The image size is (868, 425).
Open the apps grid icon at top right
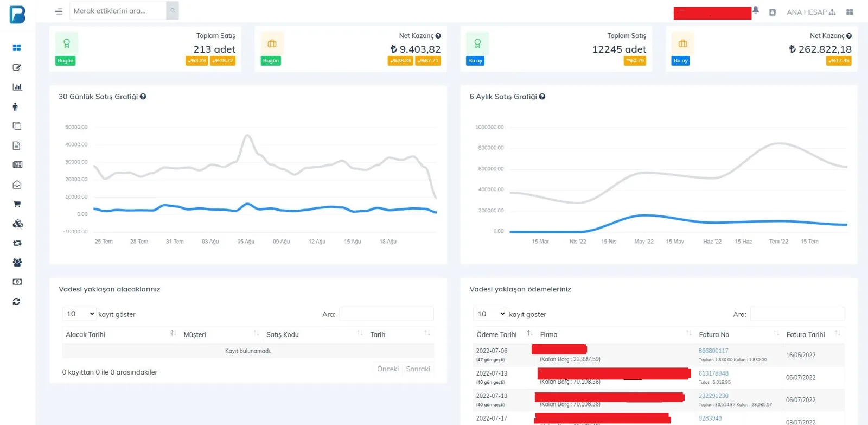(x=850, y=12)
